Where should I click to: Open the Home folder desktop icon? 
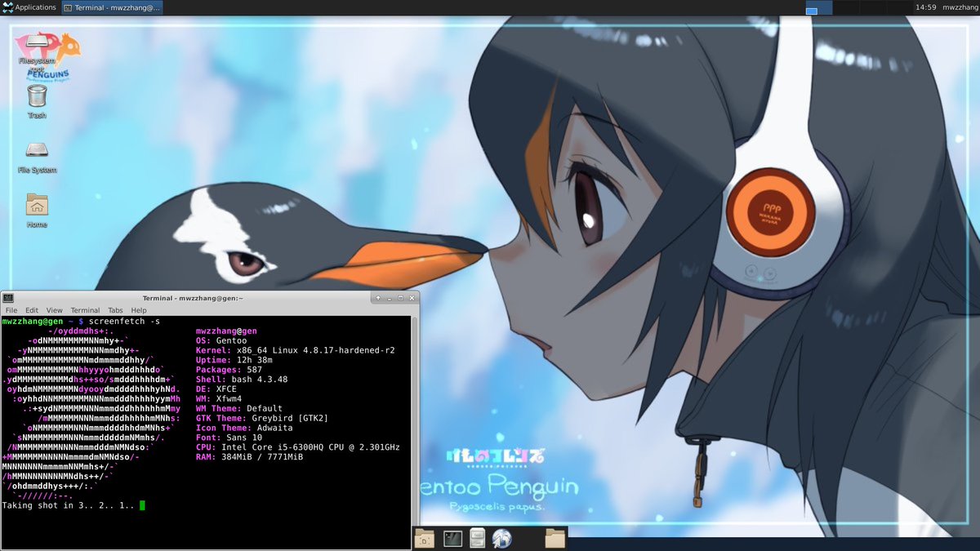[x=37, y=210]
